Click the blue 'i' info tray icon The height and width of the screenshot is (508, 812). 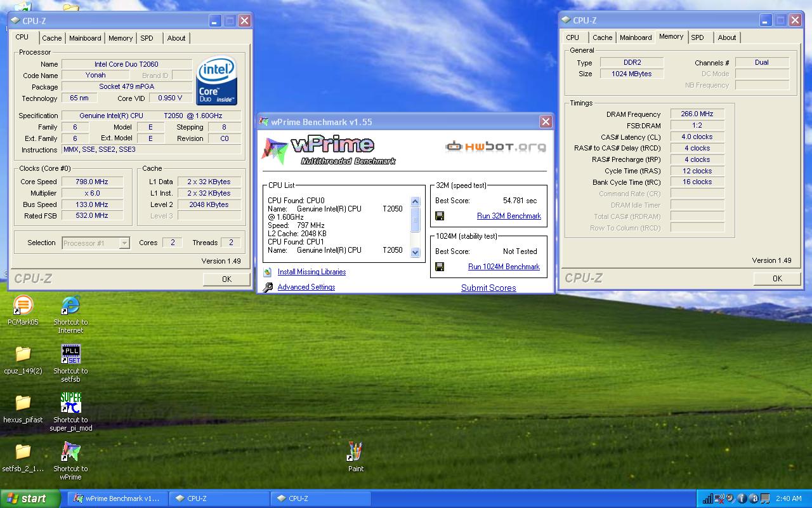click(742, 498)
